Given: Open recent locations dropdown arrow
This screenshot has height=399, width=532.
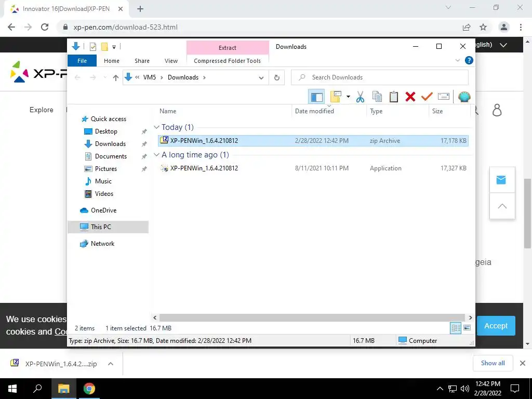Looking at the screenshot, I should pos(105,78).
